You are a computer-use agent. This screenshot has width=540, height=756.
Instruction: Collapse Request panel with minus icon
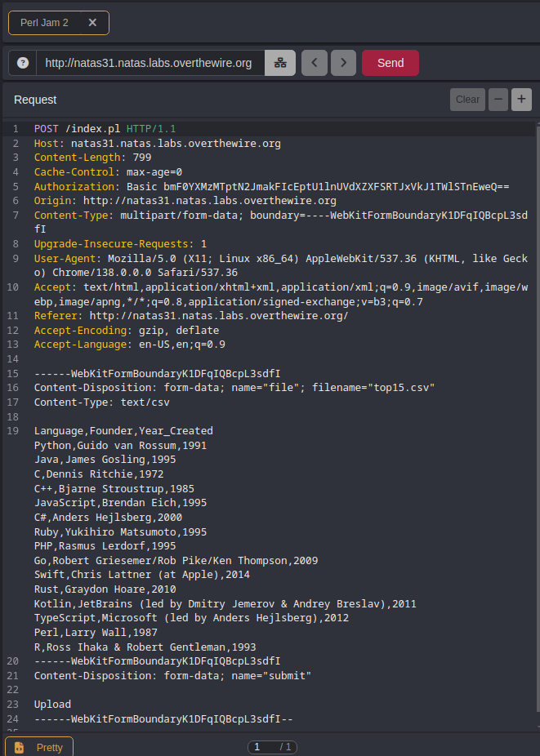pos(498,100)
